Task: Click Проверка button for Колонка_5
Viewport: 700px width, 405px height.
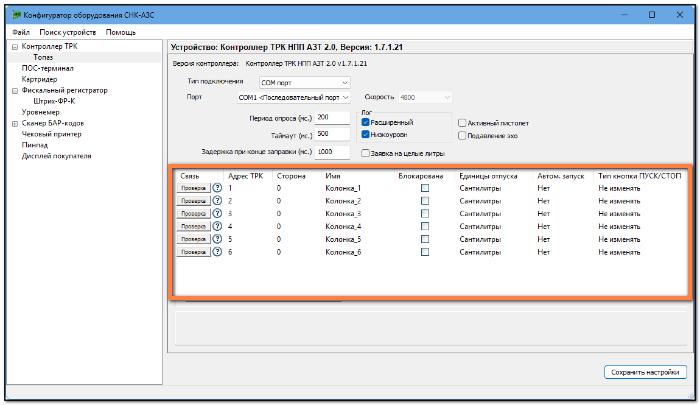Action: coord(193,239)
